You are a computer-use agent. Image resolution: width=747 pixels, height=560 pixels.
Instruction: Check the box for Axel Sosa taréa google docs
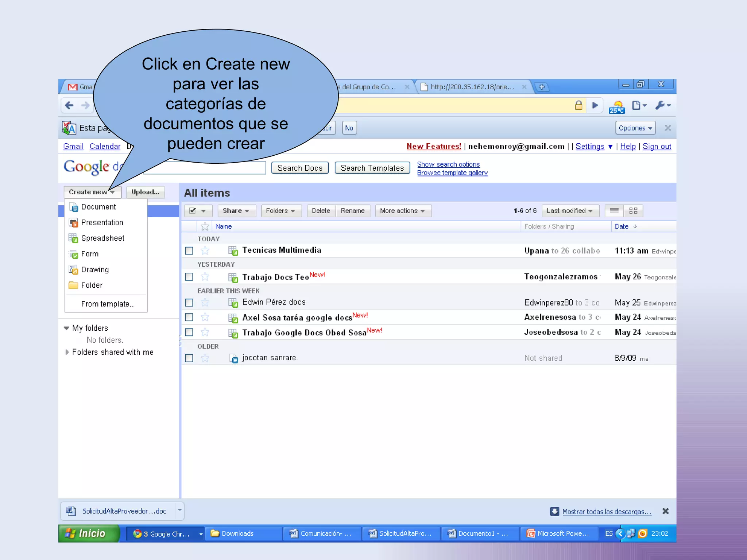[189, 317]
